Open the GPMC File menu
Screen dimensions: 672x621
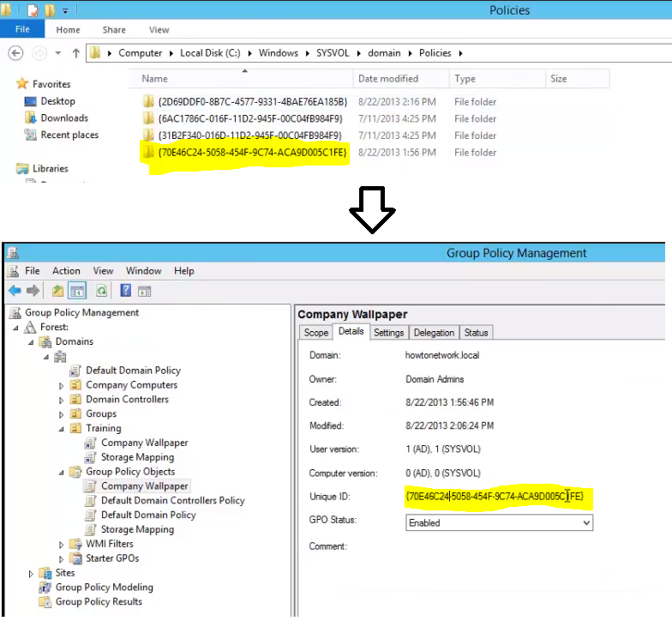pyautogui.click(x=33, y=271)
